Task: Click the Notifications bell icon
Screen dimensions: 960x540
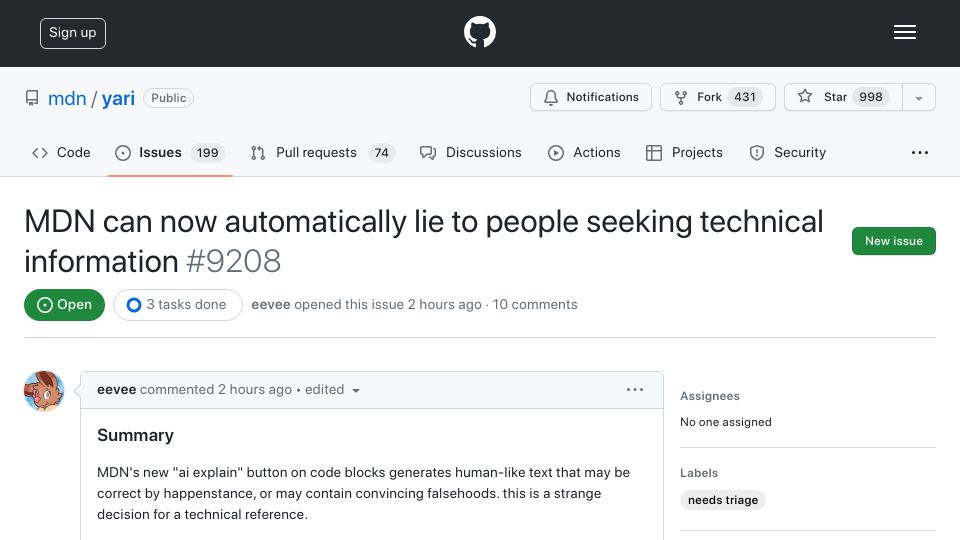Action: (x=550, y=98)
